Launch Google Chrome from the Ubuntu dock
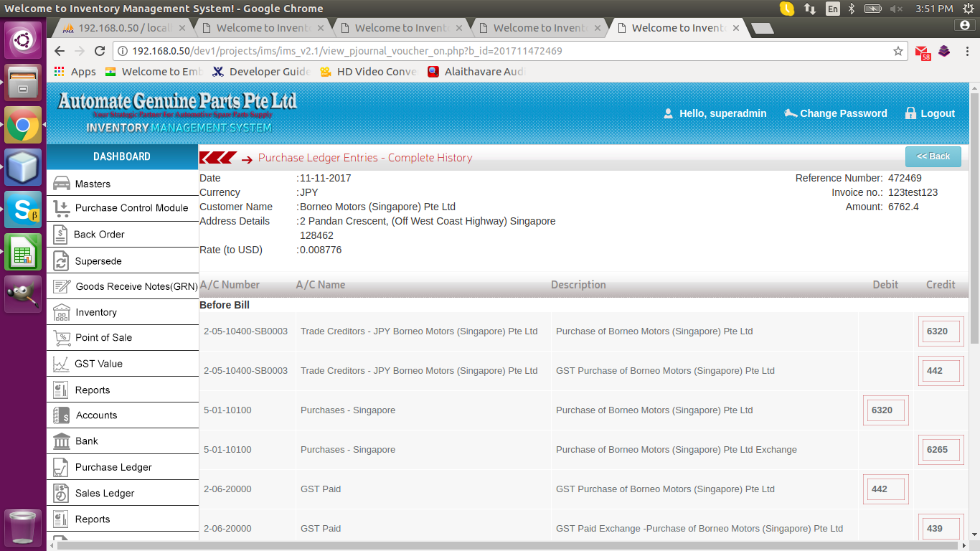The image size is (980, 551). 23,126
